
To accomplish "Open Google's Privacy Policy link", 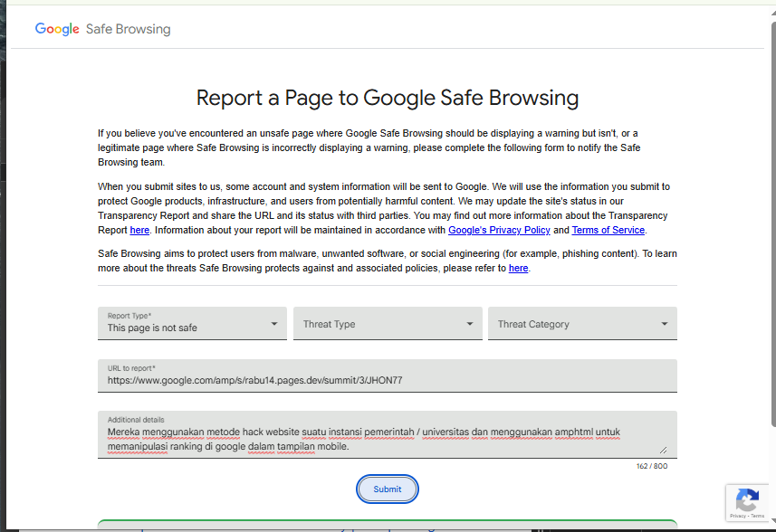I will [x=499, y=230].
